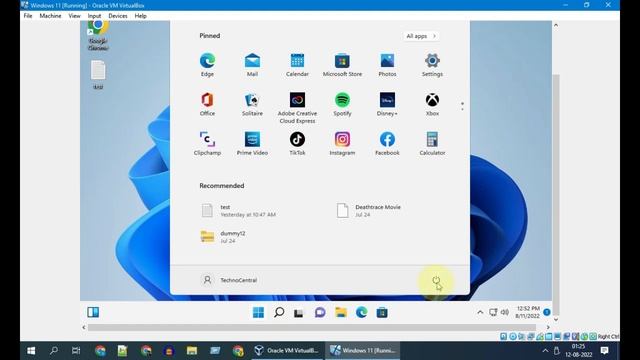Click the vertical scrollbar of VM window

click(x=556, y=195)
